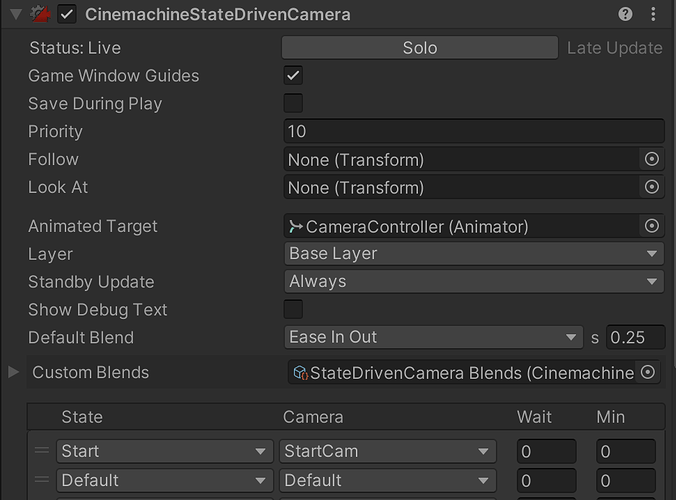Open object picker for Custom Blends asset
The image size is (676, 500).
click(x=648, y=372)
